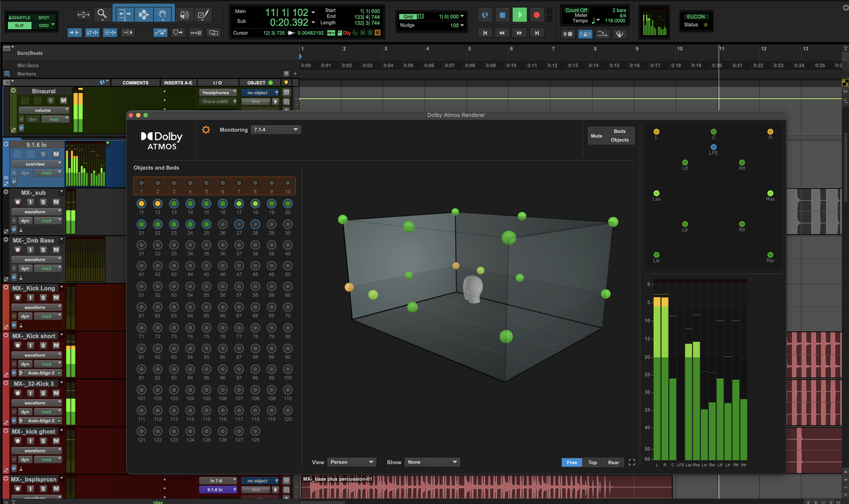Record-enable the MX-_Dnb Bass track
The height and width of the screenshot is (504, 849).
tap(18, 249)
